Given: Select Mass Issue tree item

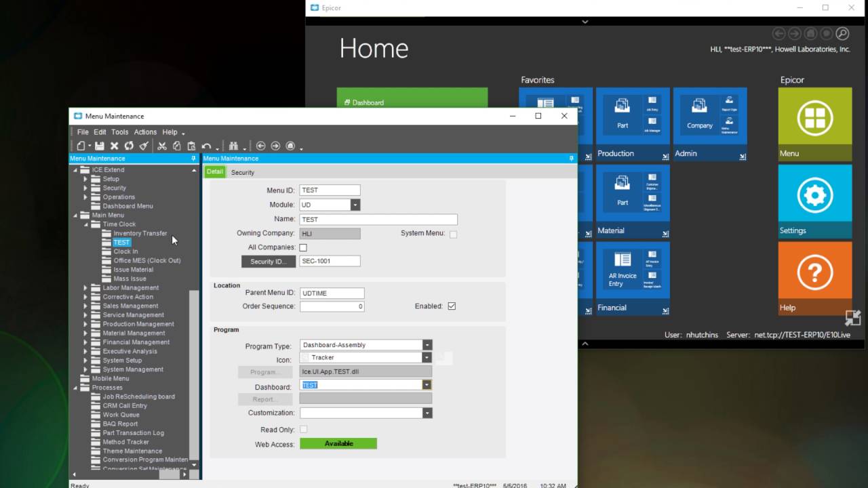Looking at the screenshot, I should [130, 279].
